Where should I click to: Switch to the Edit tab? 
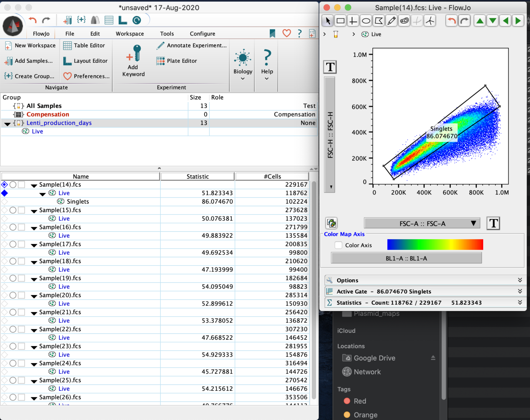point(95,33)
